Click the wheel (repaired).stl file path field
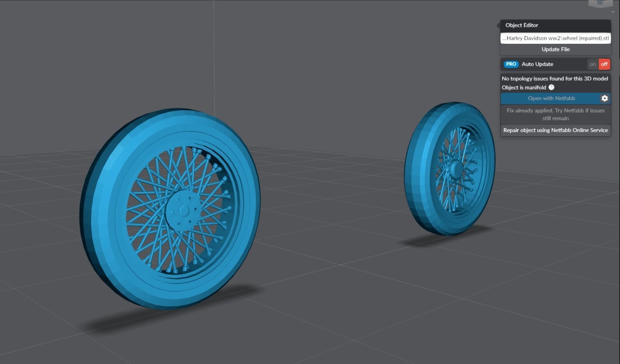Image resolution: width=620 pixels, height=364 pixels. click(x=555, y=38)
